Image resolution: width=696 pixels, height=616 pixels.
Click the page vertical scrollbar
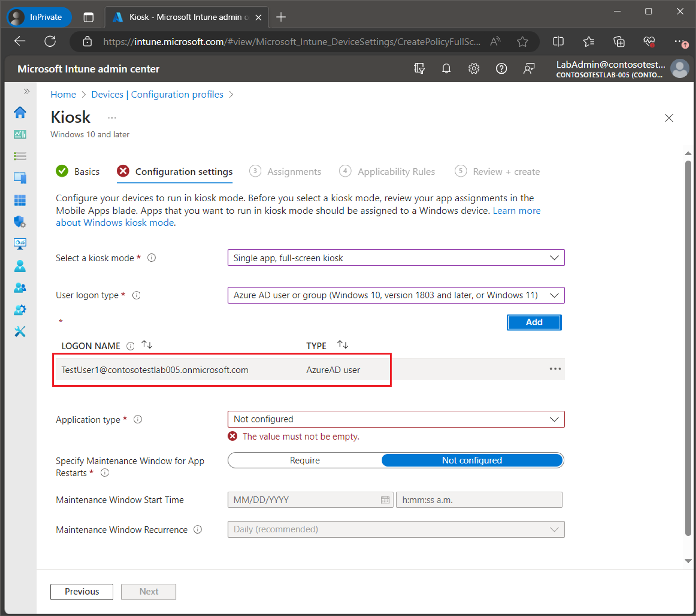(688, 348)
